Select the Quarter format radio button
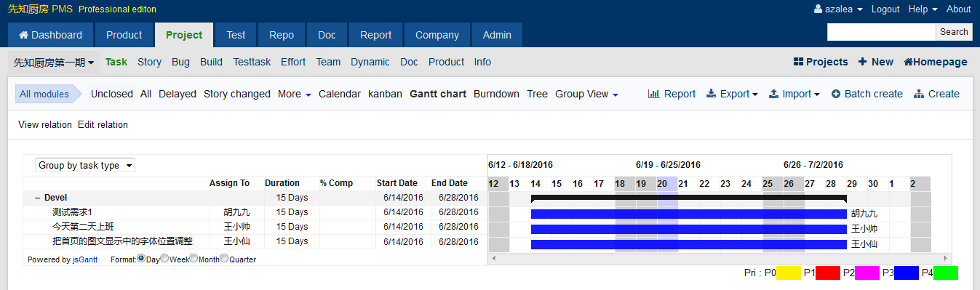 (x=224, y=259)
